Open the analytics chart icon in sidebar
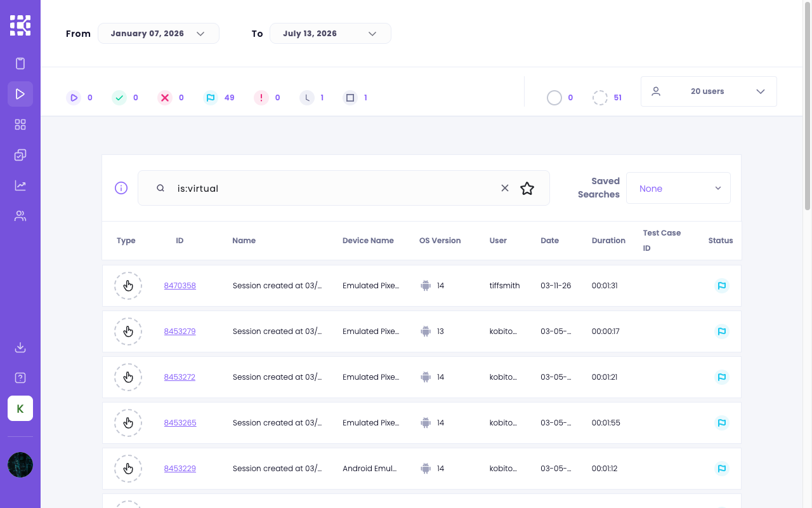812x508 pixels. tap(20, 185)
